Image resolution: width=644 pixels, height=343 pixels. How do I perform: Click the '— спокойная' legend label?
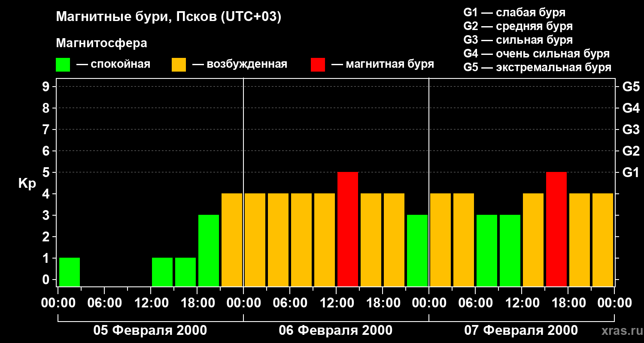(113, 64)
